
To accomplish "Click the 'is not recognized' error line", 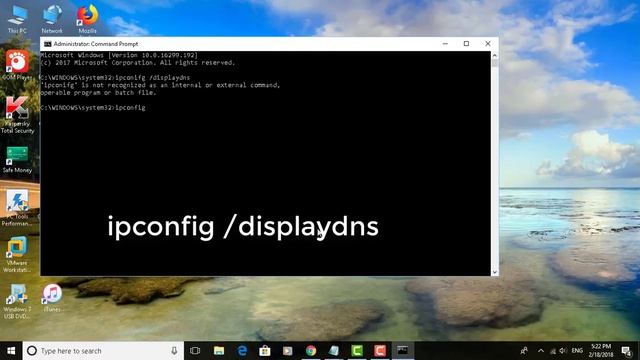I will click(x=160, y=85).
